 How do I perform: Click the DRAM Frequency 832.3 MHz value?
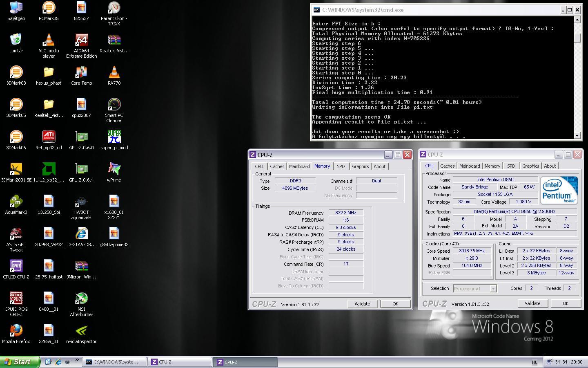pyautogui.click(x=345, y=213)
